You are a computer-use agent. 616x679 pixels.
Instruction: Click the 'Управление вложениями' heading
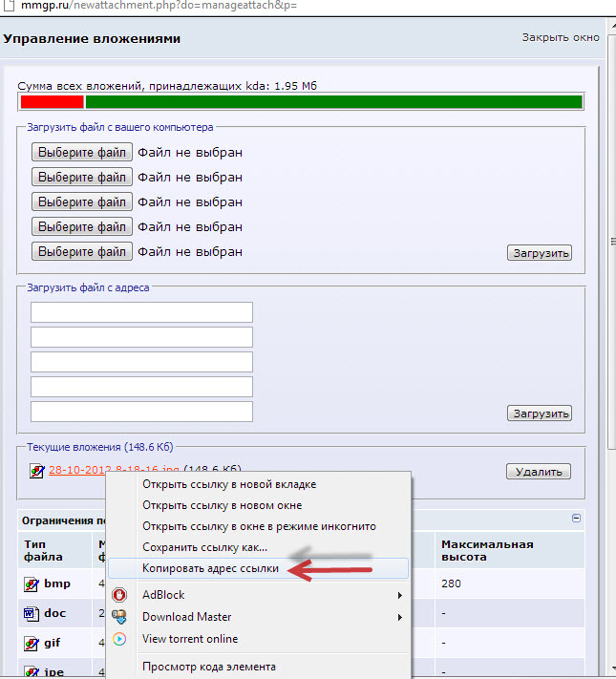(92, 38)
